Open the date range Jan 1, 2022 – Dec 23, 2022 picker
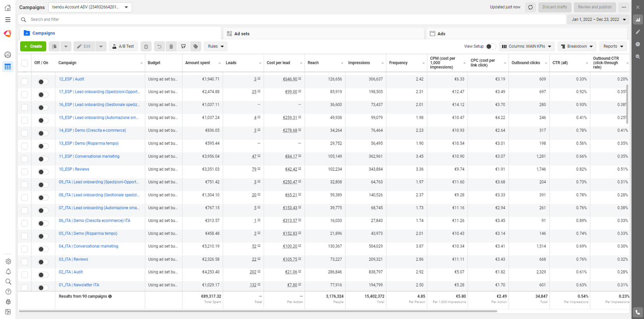This screenshot has width=644, height=319. pos(598,19)
